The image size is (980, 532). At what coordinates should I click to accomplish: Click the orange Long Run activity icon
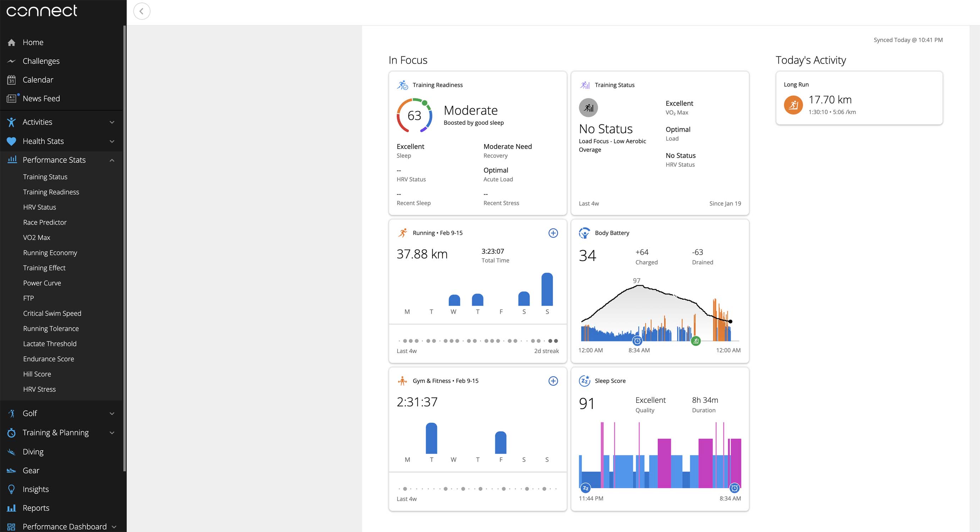tap(793, 105)
